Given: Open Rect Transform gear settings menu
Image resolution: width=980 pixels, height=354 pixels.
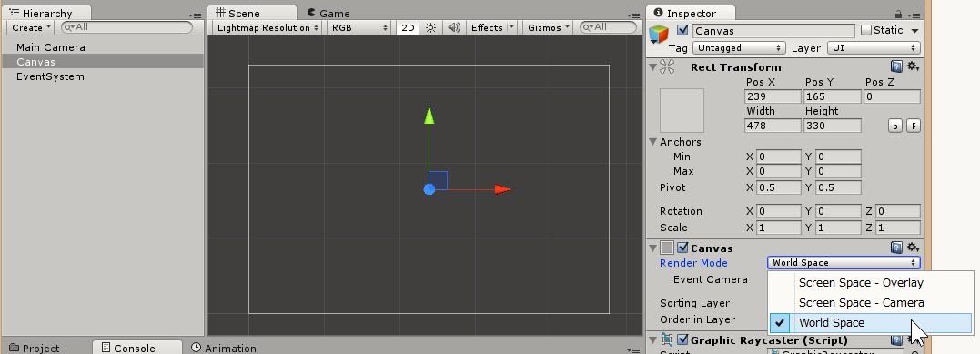Looking at the screenshot, I should pos(913,67).
